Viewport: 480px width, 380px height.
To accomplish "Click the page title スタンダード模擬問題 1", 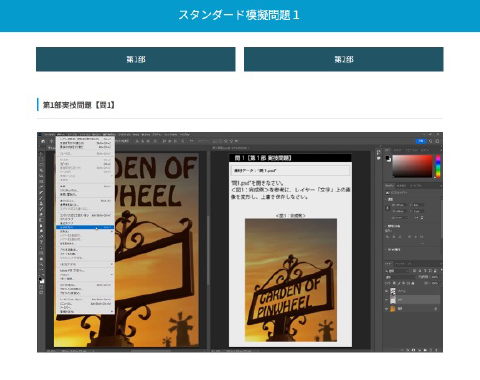I will click(239, 15).
